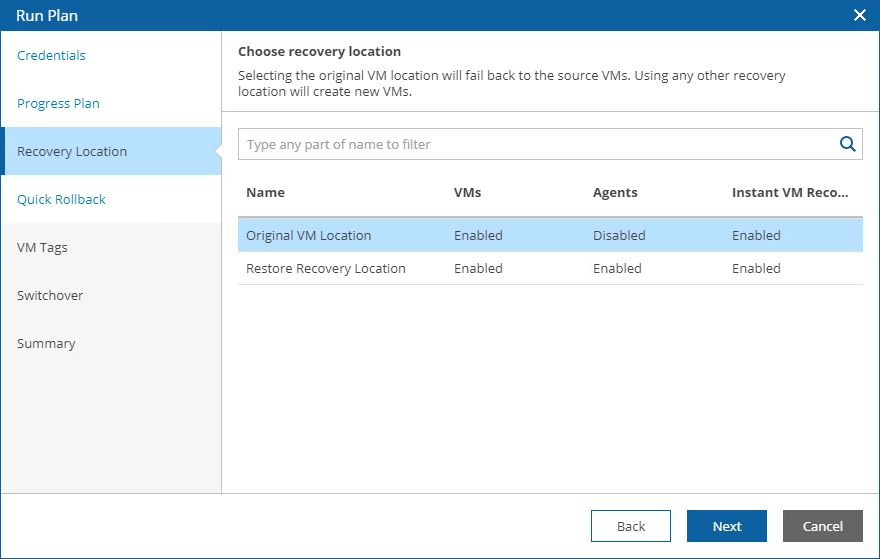The width and height of the screenshot is (880, 559).
Task: Jump to the Switchover step
Action: [50, 296]
